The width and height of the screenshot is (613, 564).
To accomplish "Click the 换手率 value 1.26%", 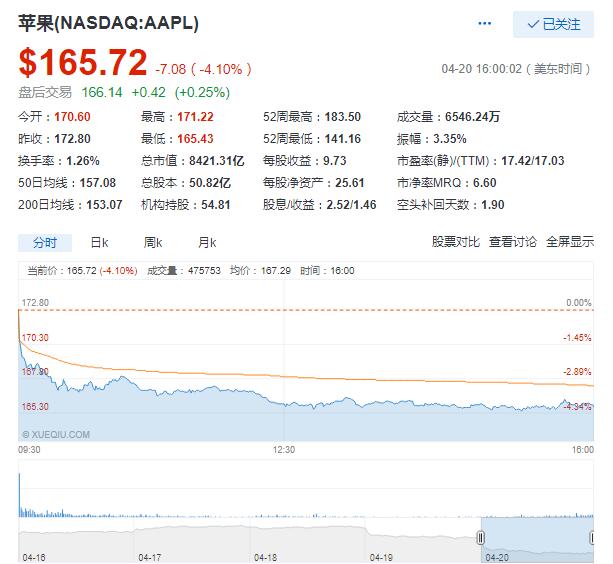I will point(83,161).
